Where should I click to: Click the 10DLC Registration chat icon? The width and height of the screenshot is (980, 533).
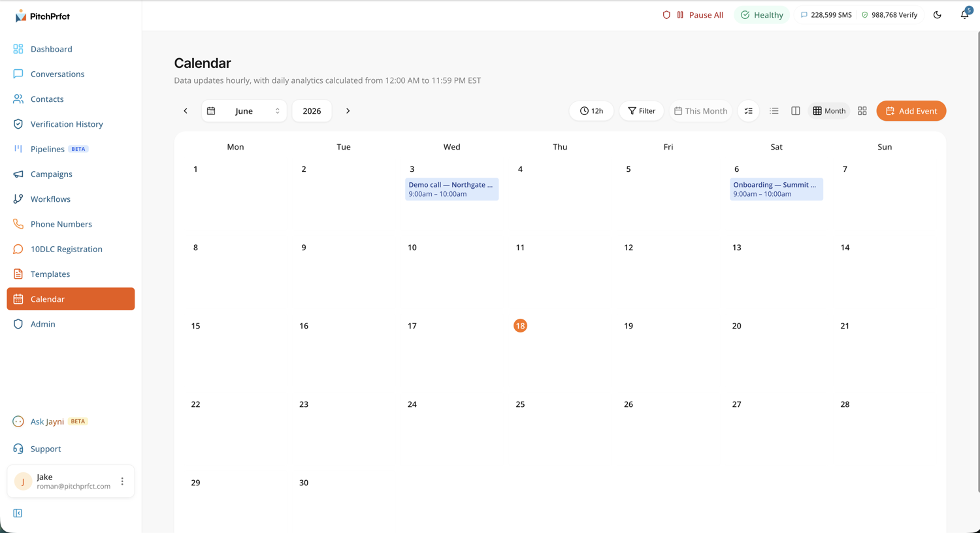pos(18,249)
